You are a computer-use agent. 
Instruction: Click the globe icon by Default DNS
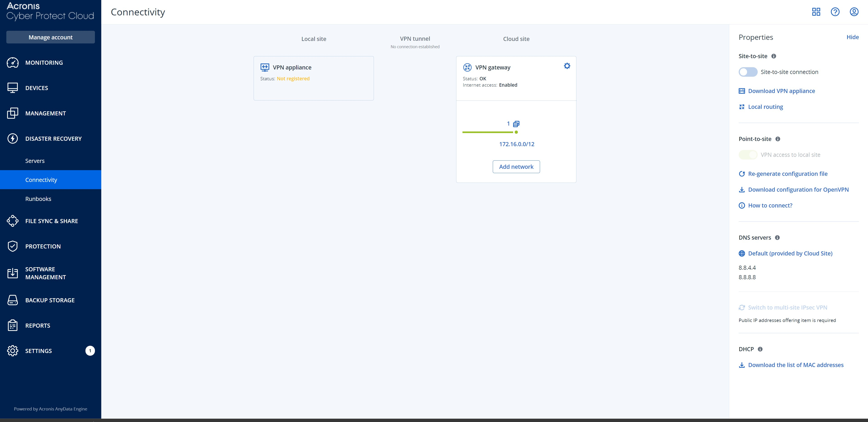(741, 253)
